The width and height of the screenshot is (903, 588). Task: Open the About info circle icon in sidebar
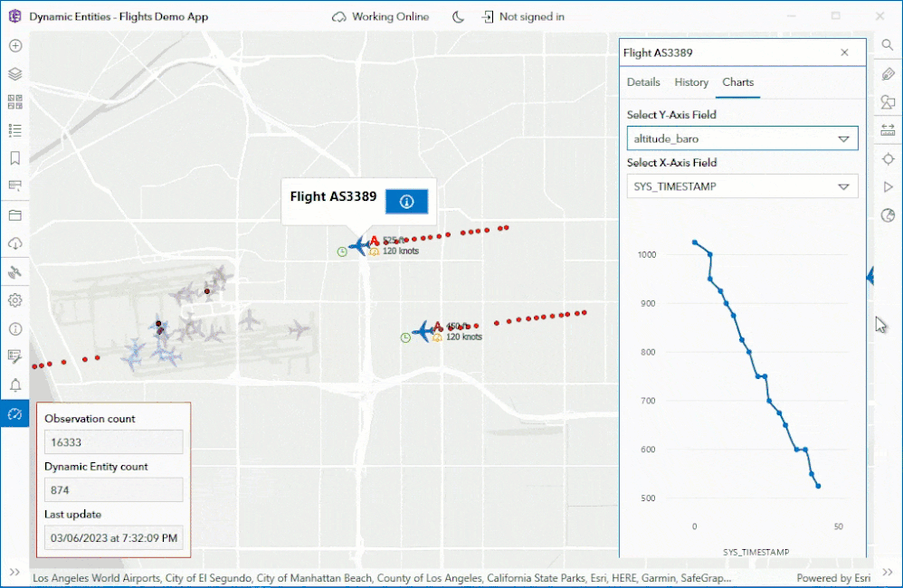15,329
